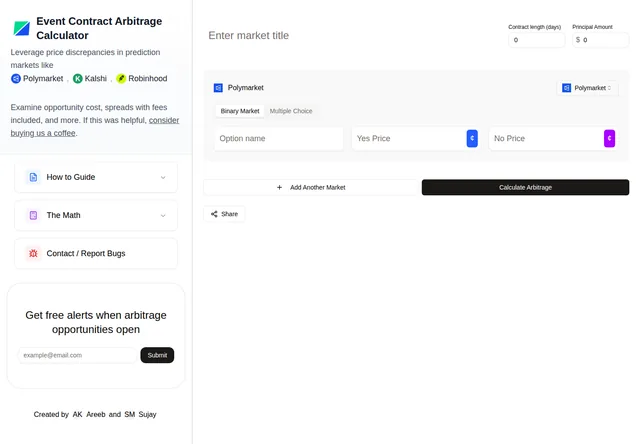This screenshot has height=444, width=640.
Task: Click The Math calculator icon
Action: (33, 215)
